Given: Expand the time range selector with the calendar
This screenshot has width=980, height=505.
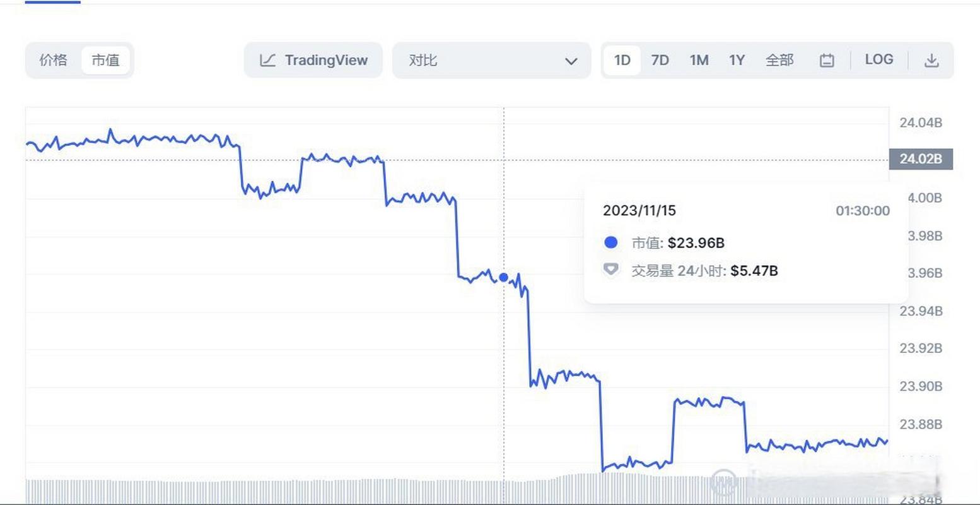Looking at the screenshot, I should 827,60.
